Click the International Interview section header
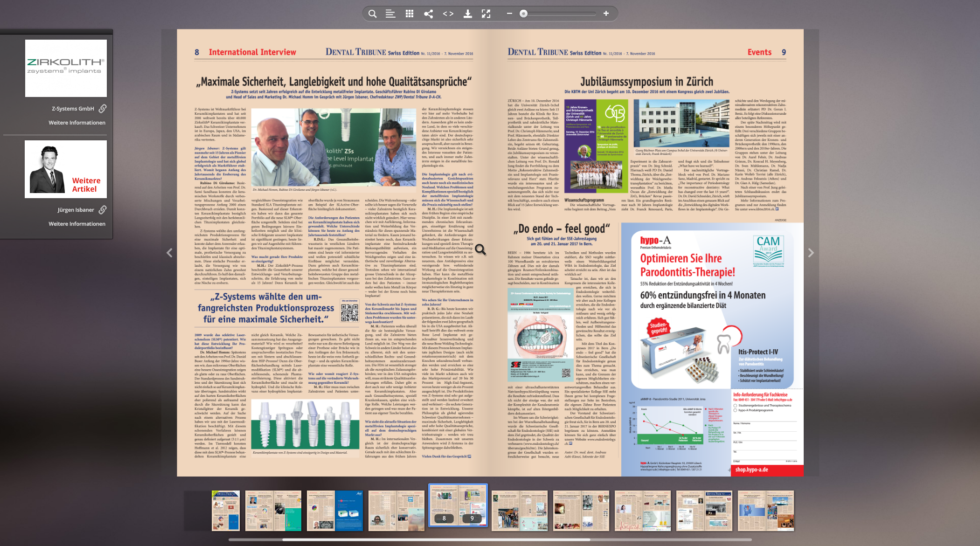 [252, 52]
